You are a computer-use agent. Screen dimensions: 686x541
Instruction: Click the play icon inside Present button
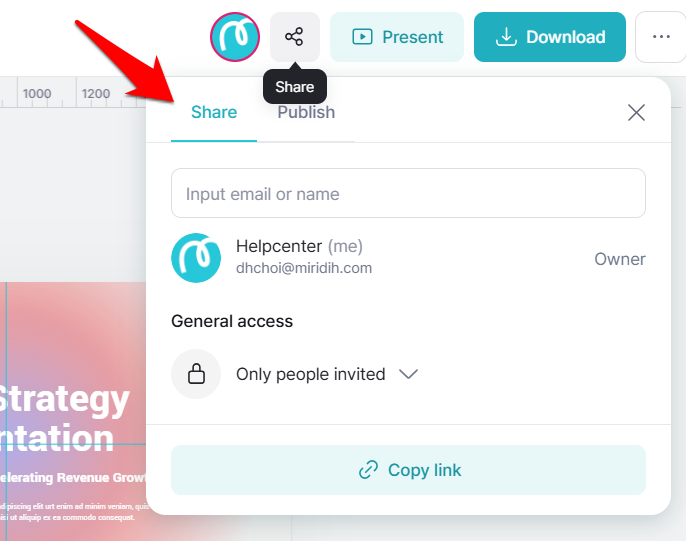click(x=362, y=37)
